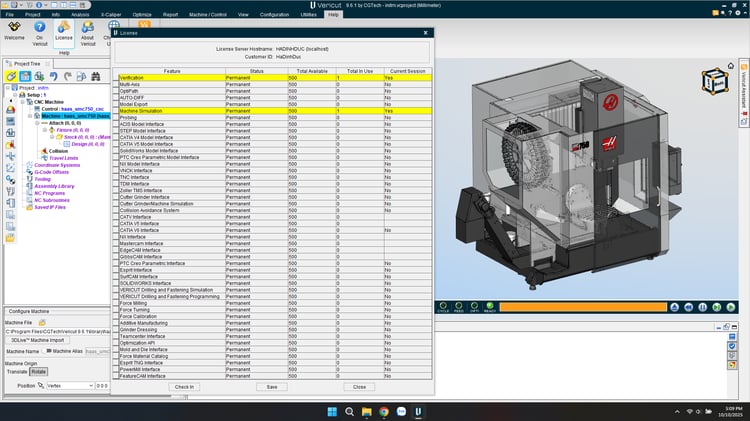Viewport: 750px width, 421px height.
Task: Click the yellow-highlighted mouse icon in Project Tree toolbar
Action: pos(11,76)
